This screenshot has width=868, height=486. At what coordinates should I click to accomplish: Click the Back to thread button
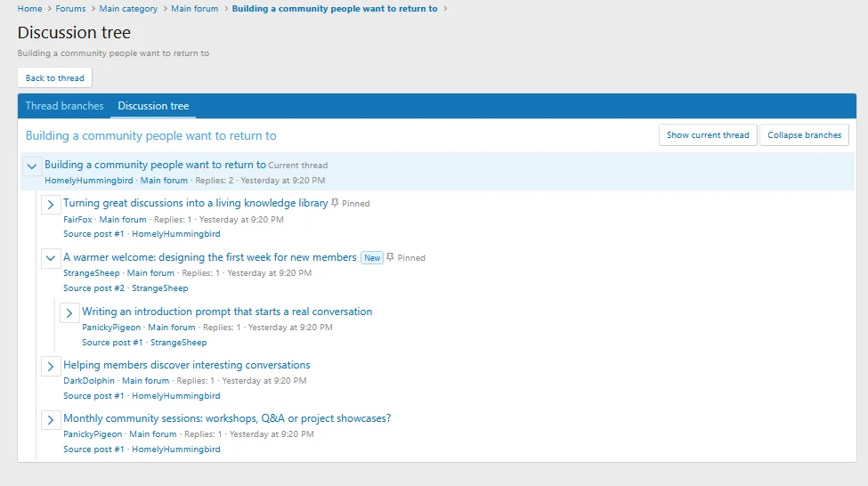pos(55,78)
